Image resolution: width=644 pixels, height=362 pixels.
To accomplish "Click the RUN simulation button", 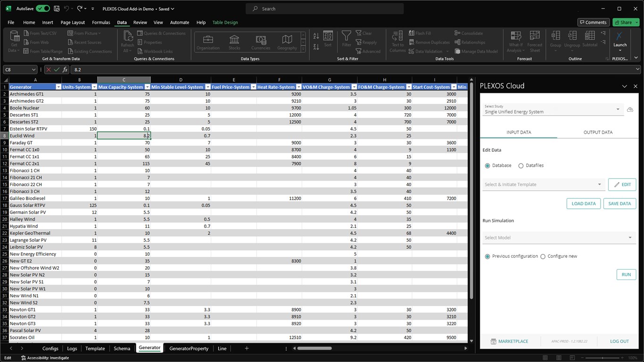I will pos(626,274).
